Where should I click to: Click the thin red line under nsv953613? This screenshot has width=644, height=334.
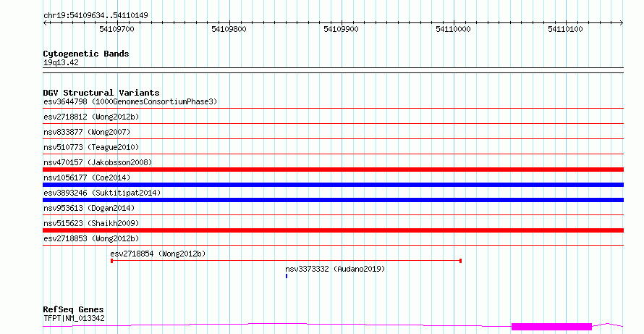tap(333, 215)
